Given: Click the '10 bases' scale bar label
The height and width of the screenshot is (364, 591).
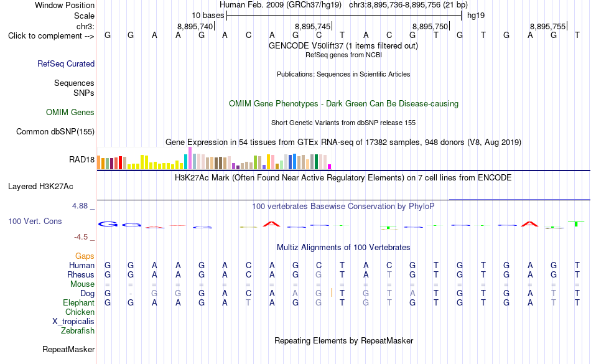Looking at the screenshot, I should (208, 16).
